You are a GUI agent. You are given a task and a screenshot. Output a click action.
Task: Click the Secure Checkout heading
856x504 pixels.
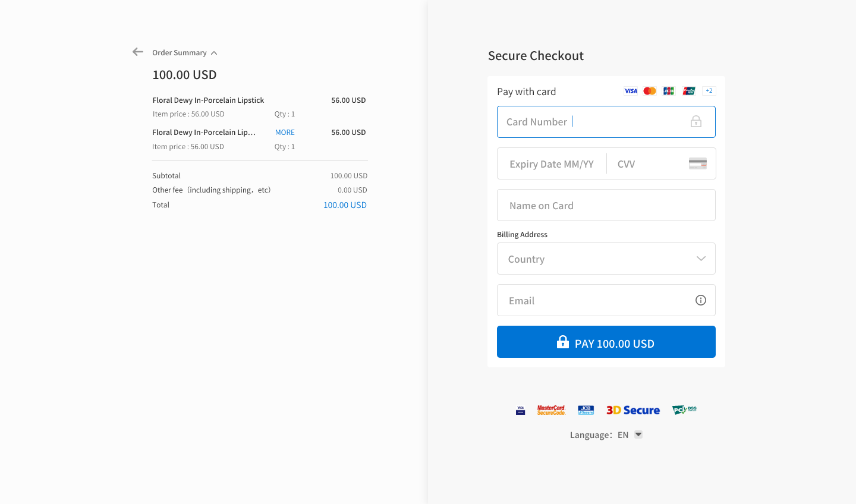click(x=536, y=56)
